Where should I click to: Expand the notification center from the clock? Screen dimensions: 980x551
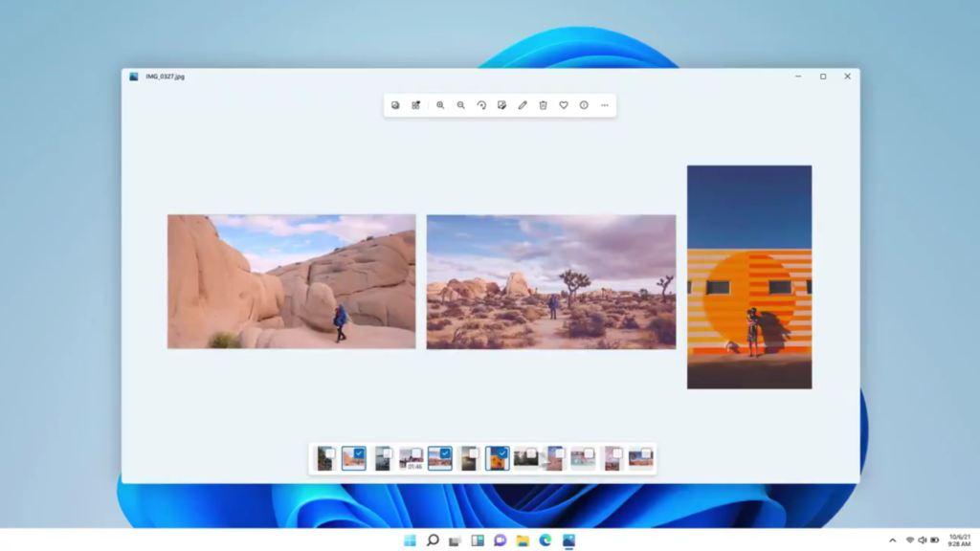[957, 540]
